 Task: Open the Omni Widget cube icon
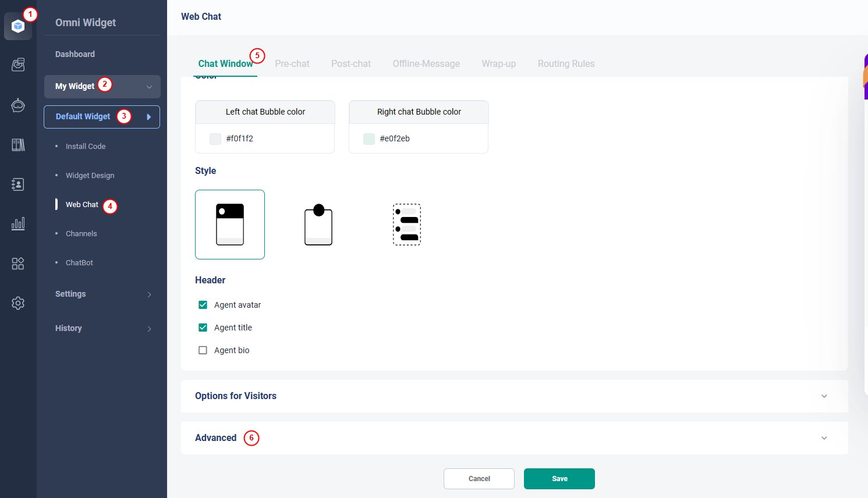18,26
